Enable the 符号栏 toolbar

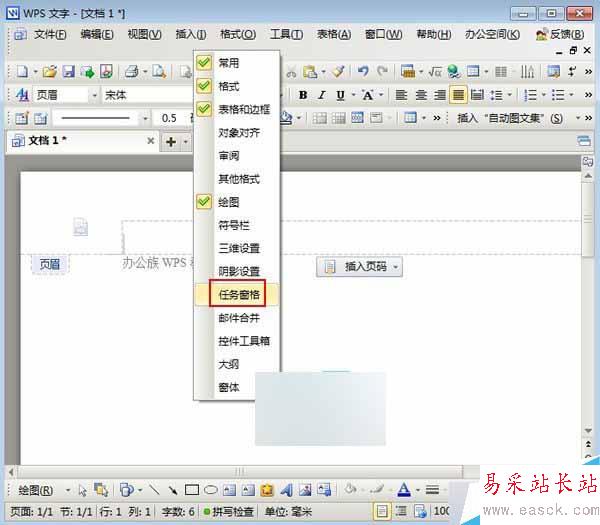(x=237, y=225)
